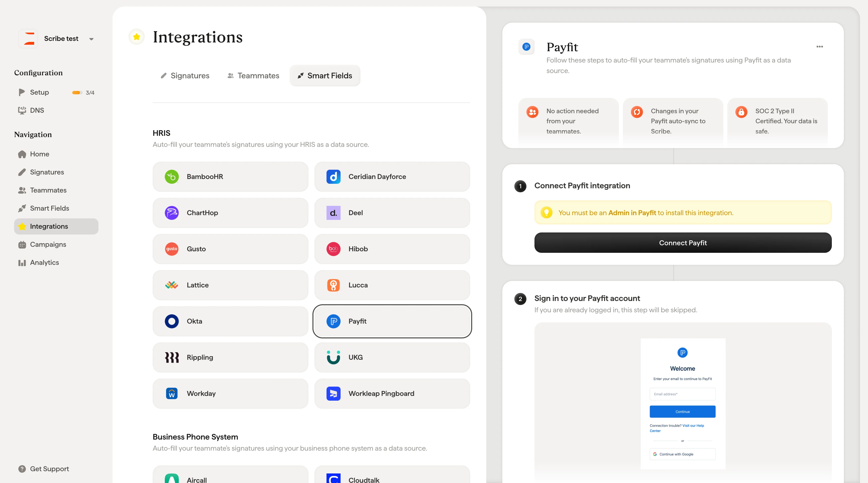The width and height of the screenshot is (868, 483).
Task: Open the Payfit panel more options menu
Action: (820, 47)
